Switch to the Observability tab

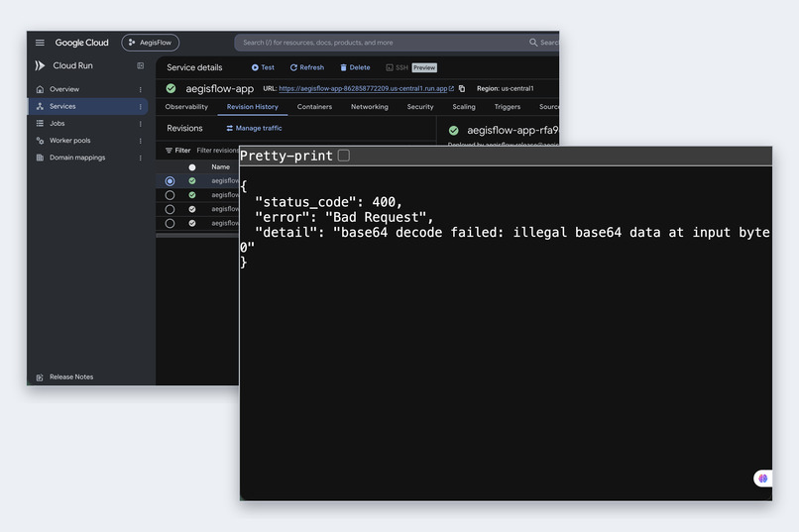click(x=186, y=107)
